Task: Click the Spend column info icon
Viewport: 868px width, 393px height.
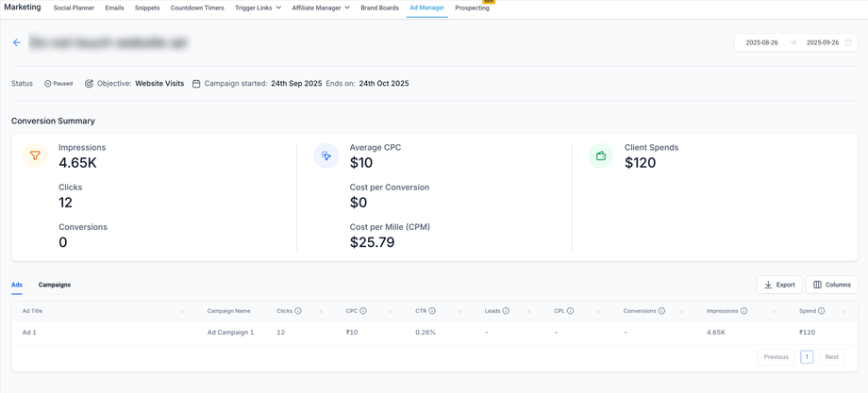Action: [822, 311]
